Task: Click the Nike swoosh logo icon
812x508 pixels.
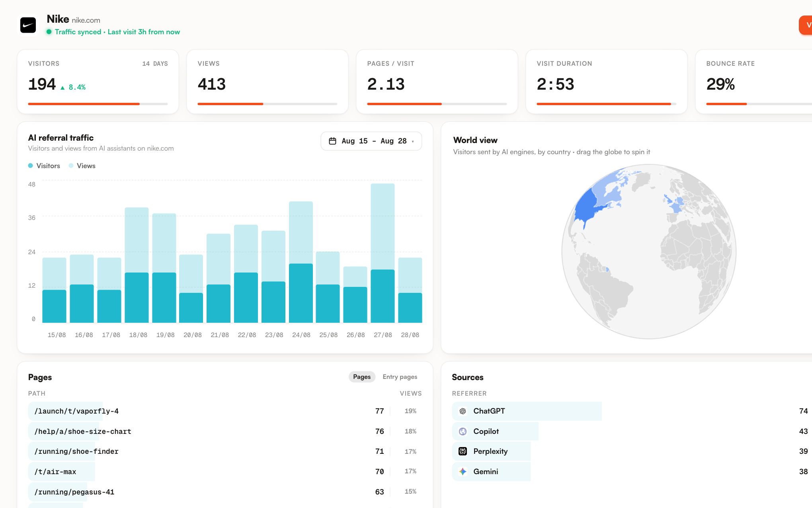Action: click(28, 25)
